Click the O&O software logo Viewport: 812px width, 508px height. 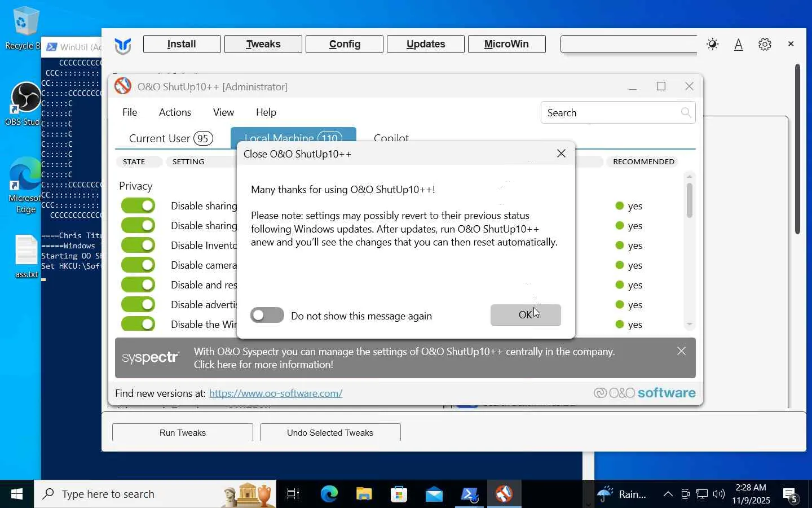[645, 393]
